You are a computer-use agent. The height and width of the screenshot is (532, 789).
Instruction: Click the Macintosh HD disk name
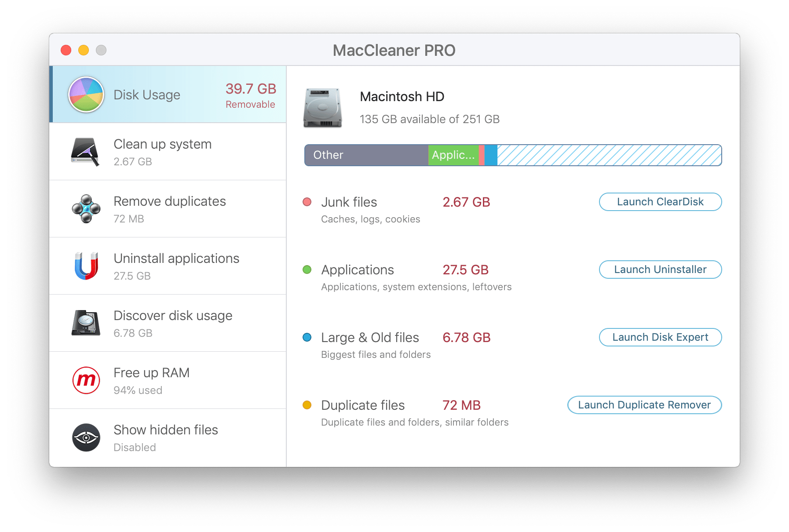(x=402, y=97)
